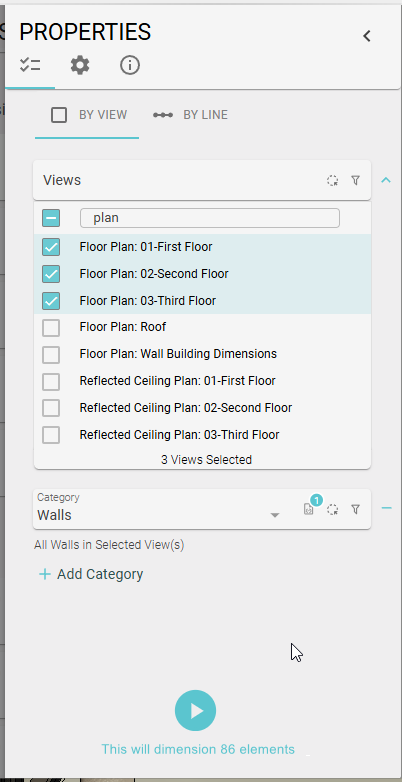Click the Add Category button
This screenshot has height=782, width=402.
click(91, 575)
